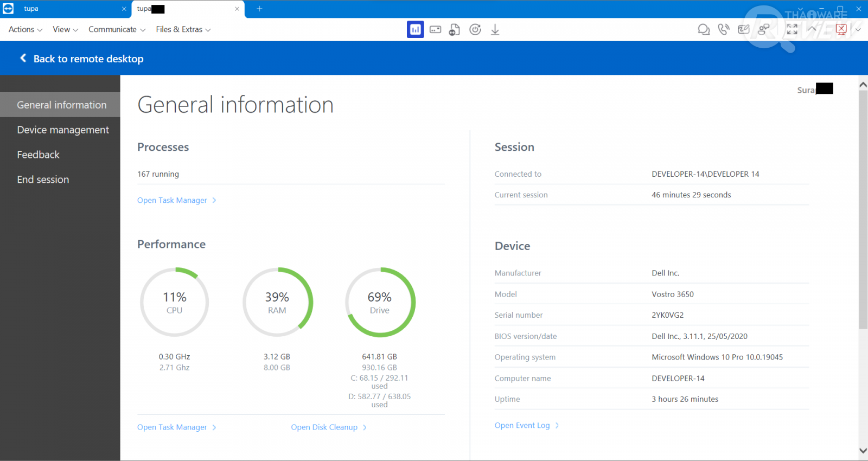Screen dimensions: 868x461
Task: Click the 'Dell Inc.' manufacturer value
Action: pyautogui.click(x=666, y=273)
